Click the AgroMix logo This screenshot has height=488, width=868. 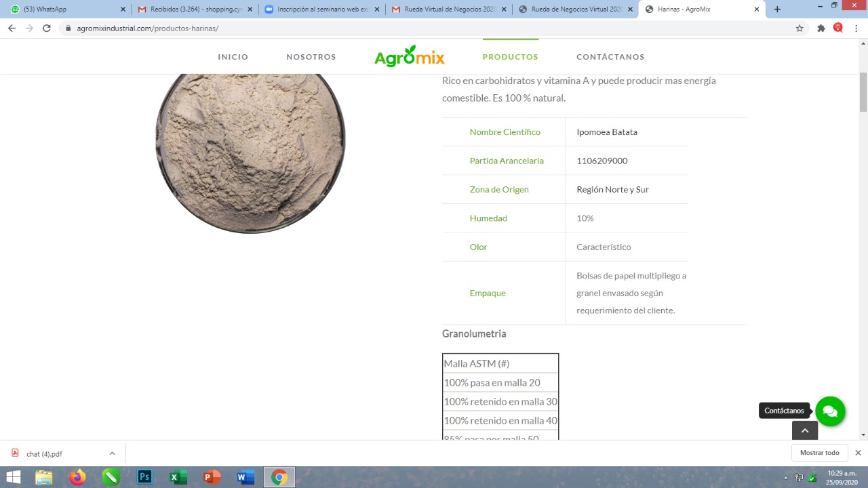[x=409, y=57]
